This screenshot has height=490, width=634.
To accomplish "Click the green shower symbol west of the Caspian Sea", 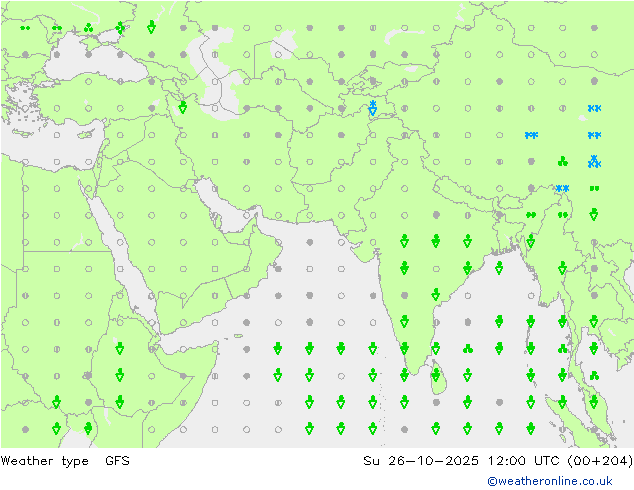I will [x=183, y=108].
